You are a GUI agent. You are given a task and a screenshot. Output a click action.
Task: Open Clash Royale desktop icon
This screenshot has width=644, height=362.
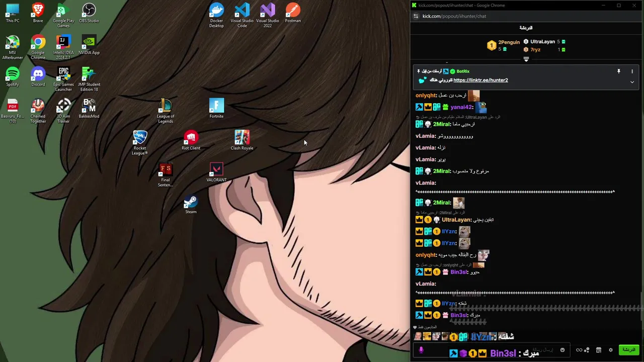click(x=242, y=140)
